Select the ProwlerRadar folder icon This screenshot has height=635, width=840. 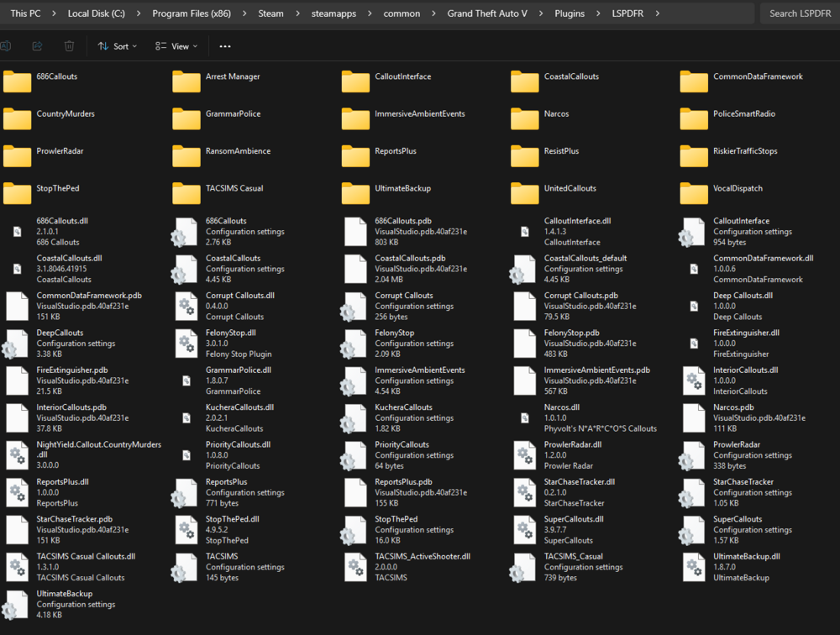(17, 156)
